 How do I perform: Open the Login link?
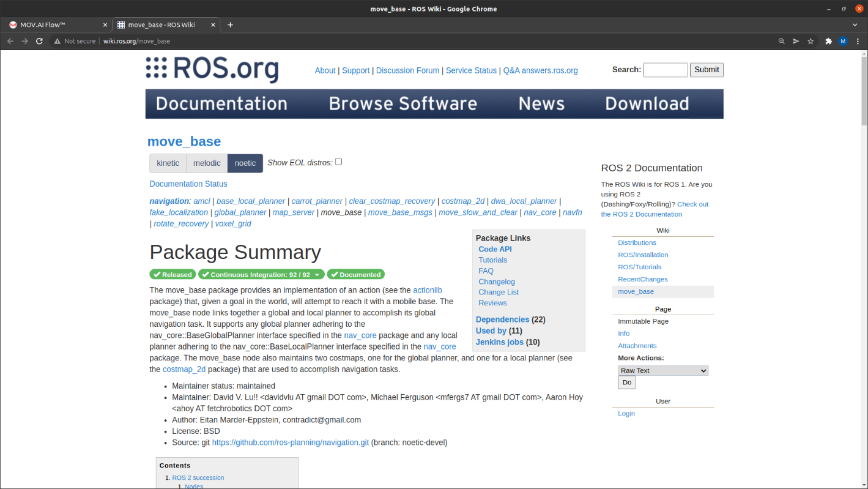pos(626,414)
